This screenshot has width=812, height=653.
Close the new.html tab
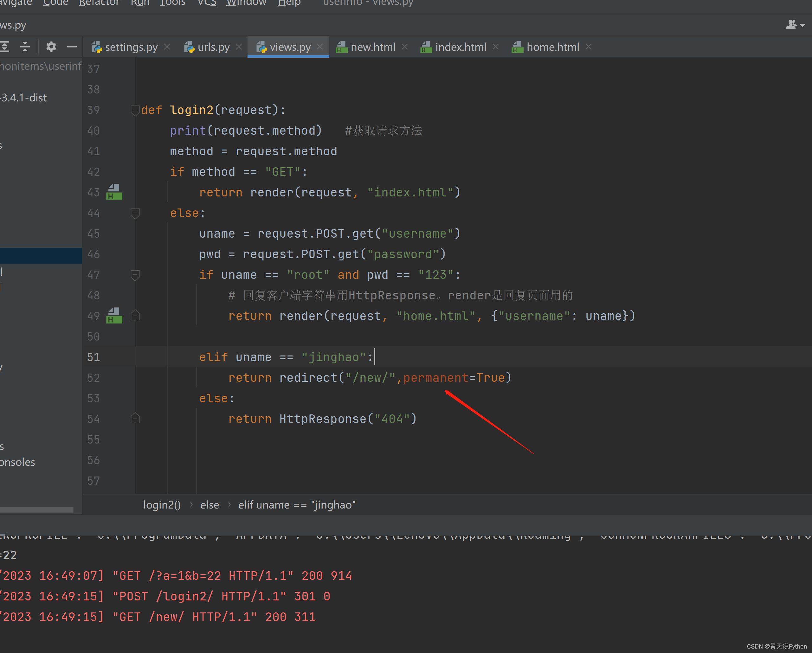click(404, 47)
